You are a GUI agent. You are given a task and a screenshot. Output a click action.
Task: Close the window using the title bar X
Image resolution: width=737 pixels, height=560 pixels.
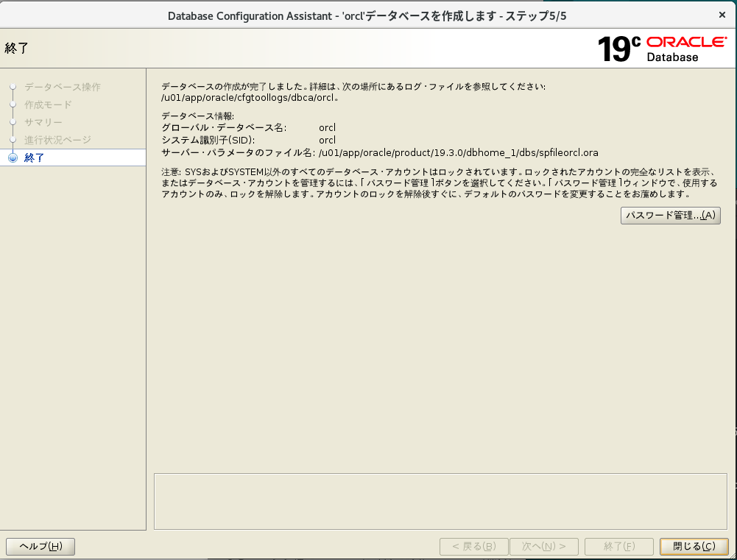[x=722, y=15]
